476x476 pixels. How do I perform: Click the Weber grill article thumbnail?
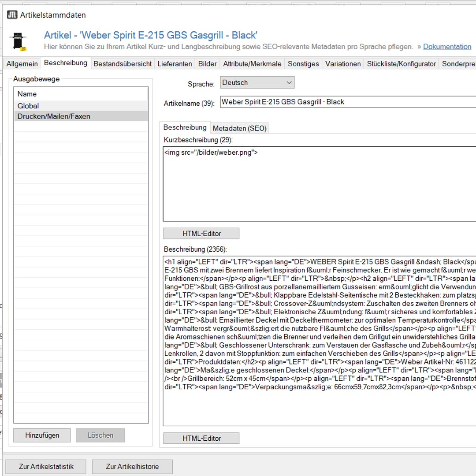(19, 41)
